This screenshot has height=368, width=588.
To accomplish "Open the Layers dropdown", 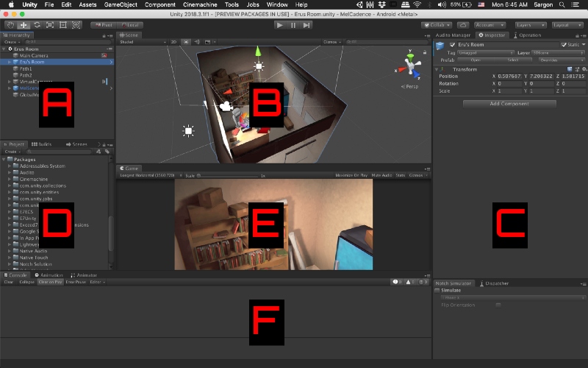I will pos(528,25).
